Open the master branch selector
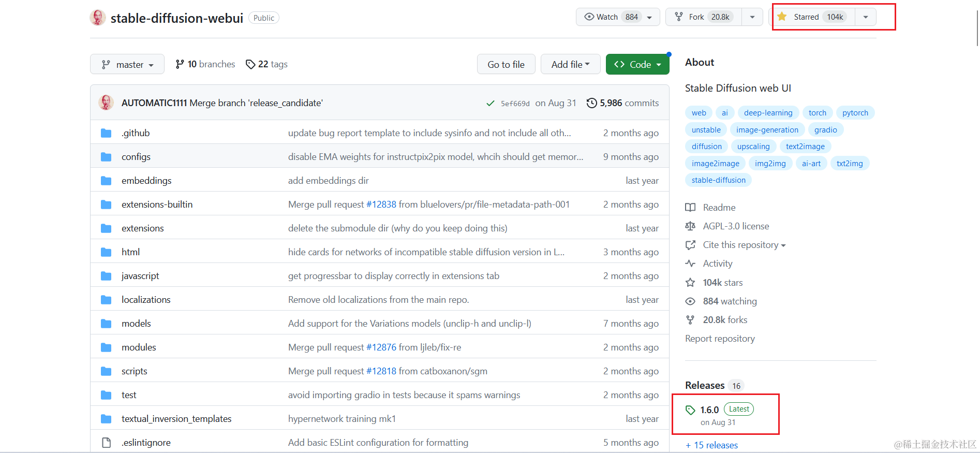 (127, 64)
